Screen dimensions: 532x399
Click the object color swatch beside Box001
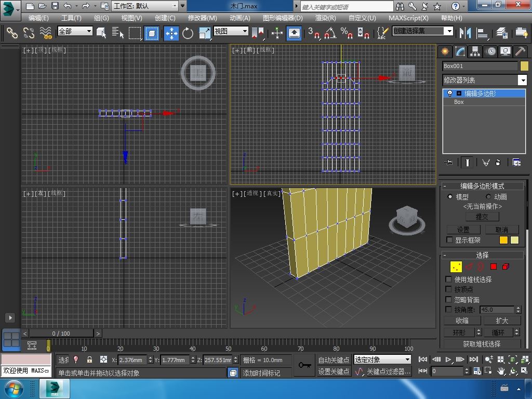524,66
